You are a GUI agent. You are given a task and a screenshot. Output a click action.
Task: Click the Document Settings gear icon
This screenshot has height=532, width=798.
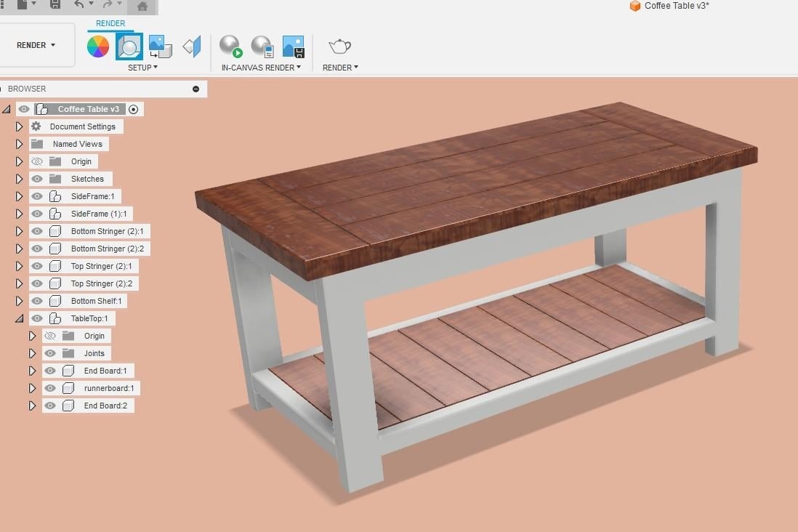(36, 126)
